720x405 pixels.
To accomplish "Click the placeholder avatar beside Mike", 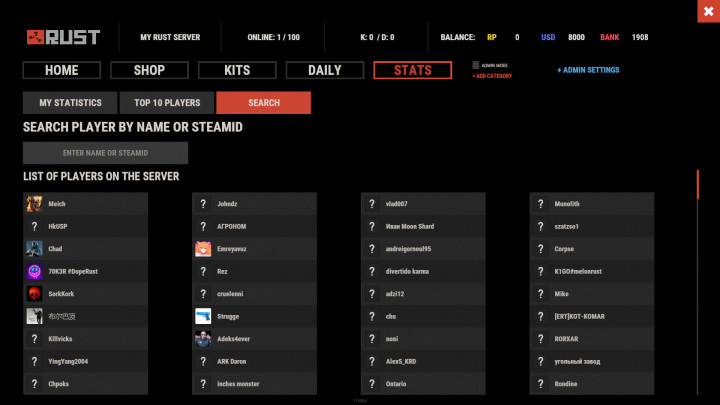I will (x=540, y=293).
